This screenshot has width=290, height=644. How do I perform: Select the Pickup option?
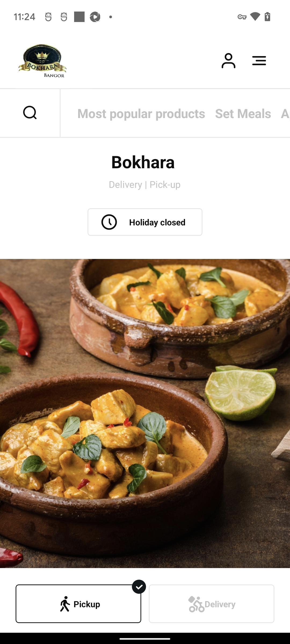pyautogui.click(x=78, y=604)
